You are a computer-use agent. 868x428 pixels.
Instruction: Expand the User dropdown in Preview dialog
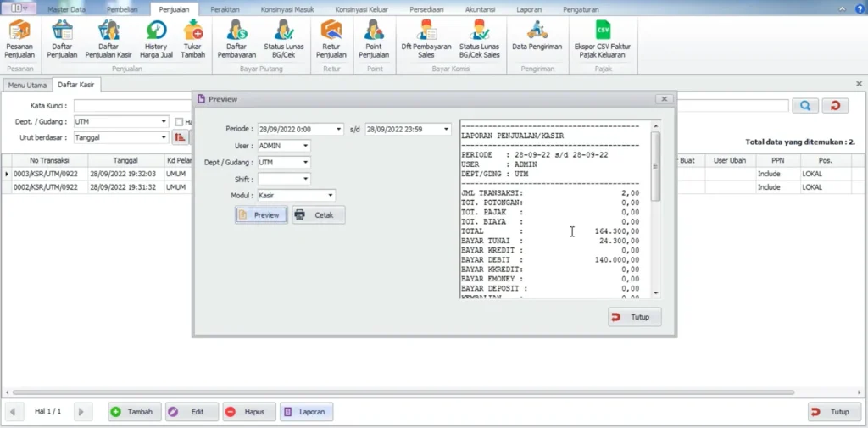(305, 146)
